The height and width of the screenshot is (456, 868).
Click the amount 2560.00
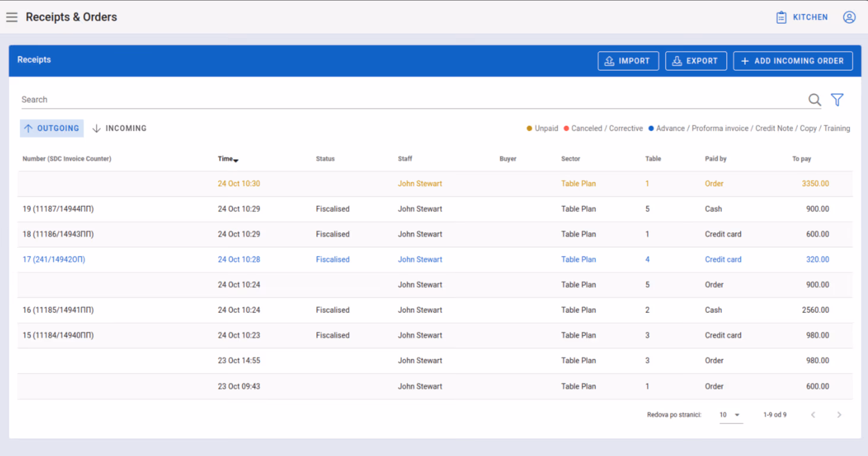[x=815, y=310]
